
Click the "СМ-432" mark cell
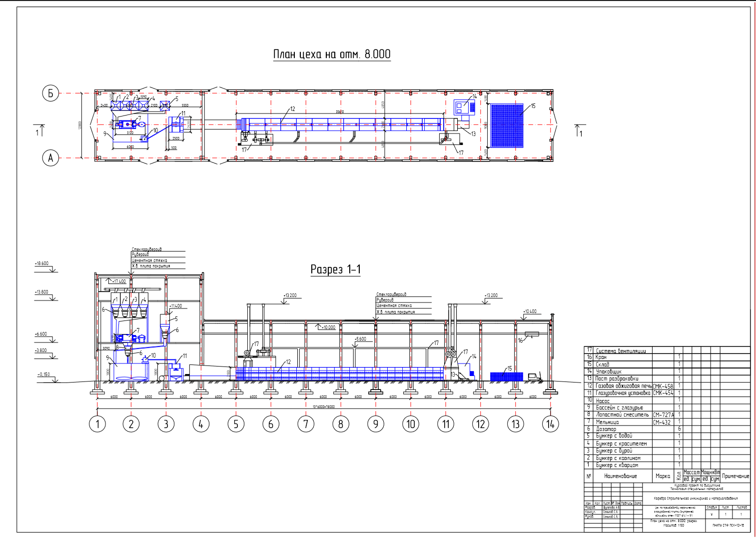662,422
